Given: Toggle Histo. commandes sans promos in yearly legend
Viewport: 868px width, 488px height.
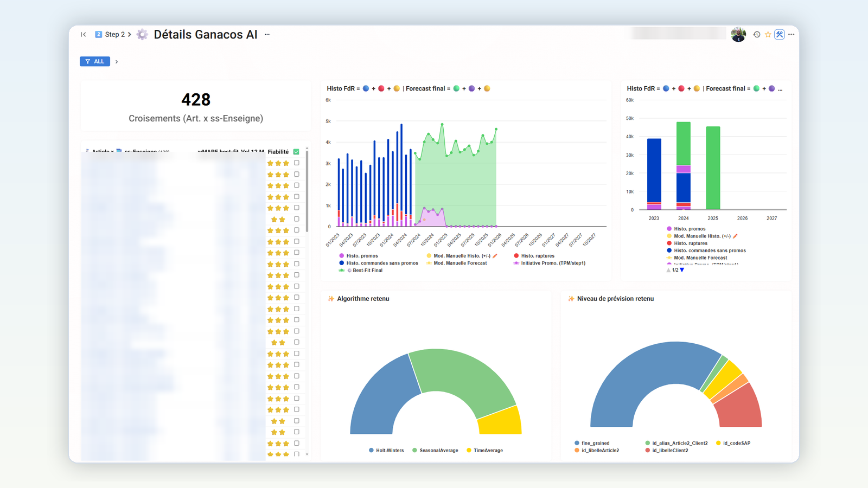Looking at the screenshot, I should [x=706, y=251].
